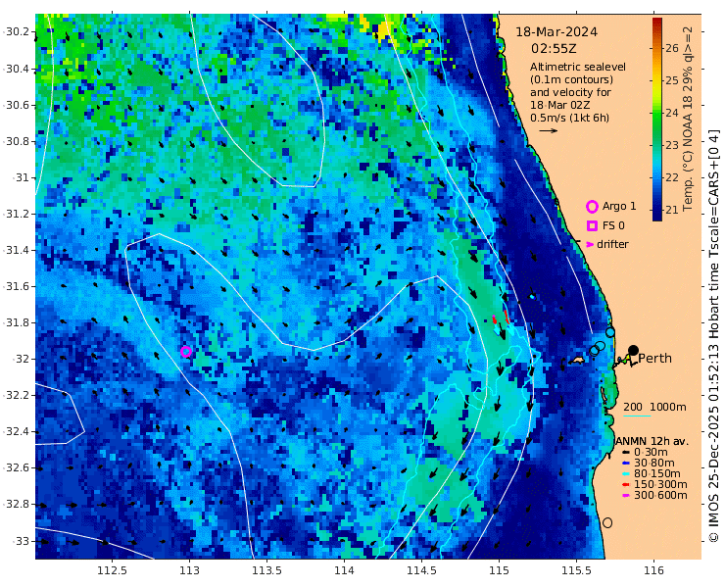
Task: Click the '80-150m' depth label
Action: [x=657, y=473]
